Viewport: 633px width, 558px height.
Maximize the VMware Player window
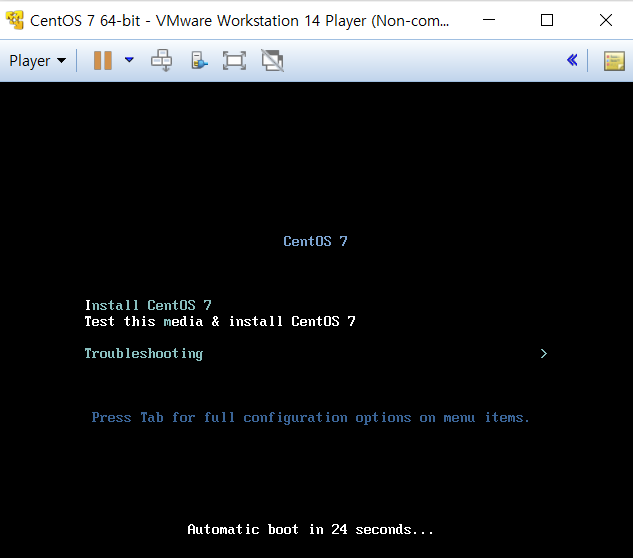coord(547,20)
